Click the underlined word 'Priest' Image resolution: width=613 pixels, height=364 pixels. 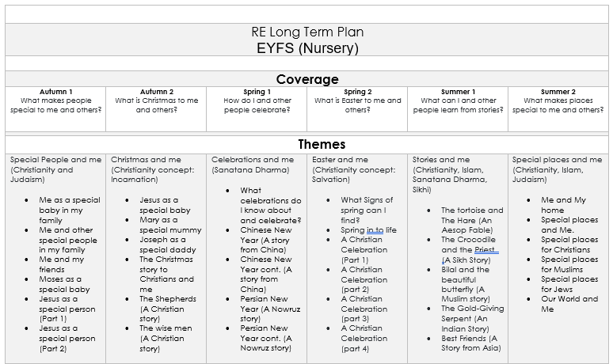485,249
